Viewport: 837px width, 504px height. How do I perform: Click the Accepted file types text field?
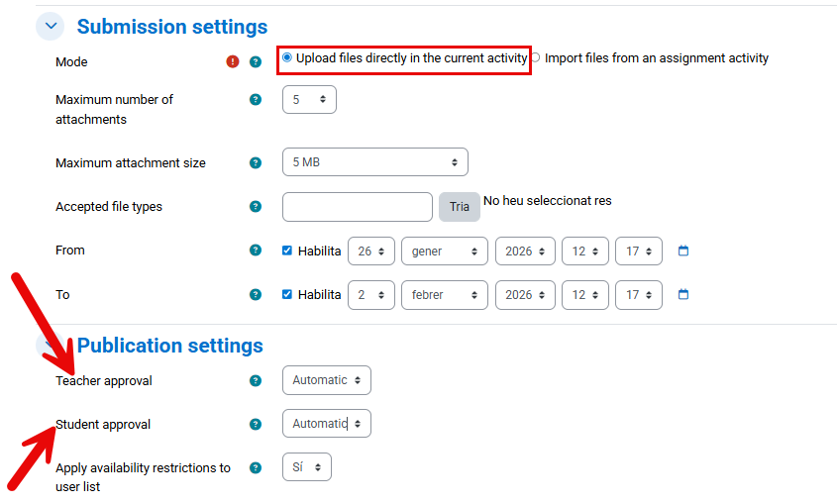(x=358, y=206)
